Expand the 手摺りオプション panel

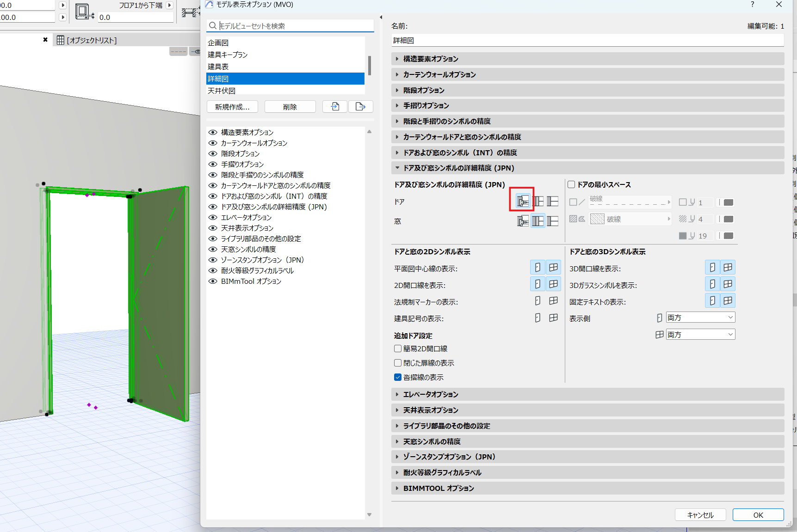(587, 105)
